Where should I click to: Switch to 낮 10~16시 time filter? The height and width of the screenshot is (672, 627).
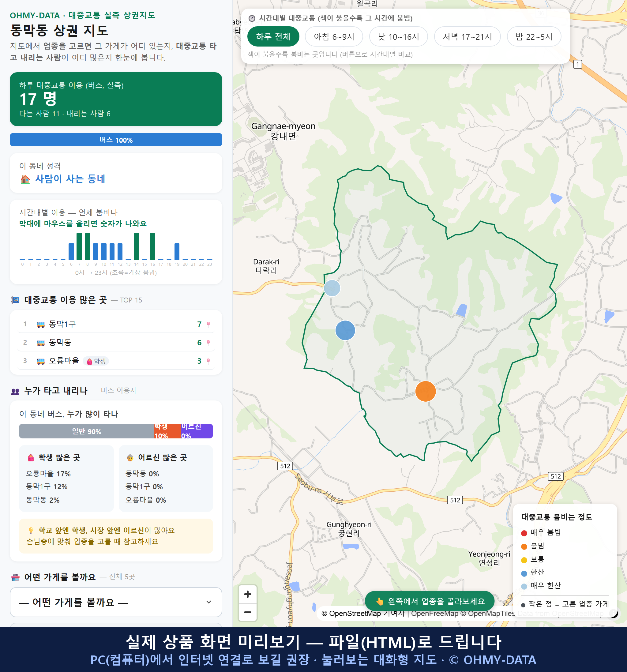[399, 36]
